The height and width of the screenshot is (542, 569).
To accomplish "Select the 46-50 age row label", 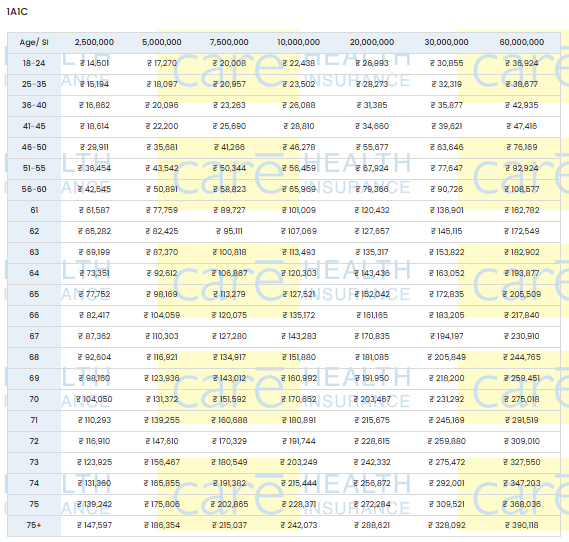I will 34,147.
